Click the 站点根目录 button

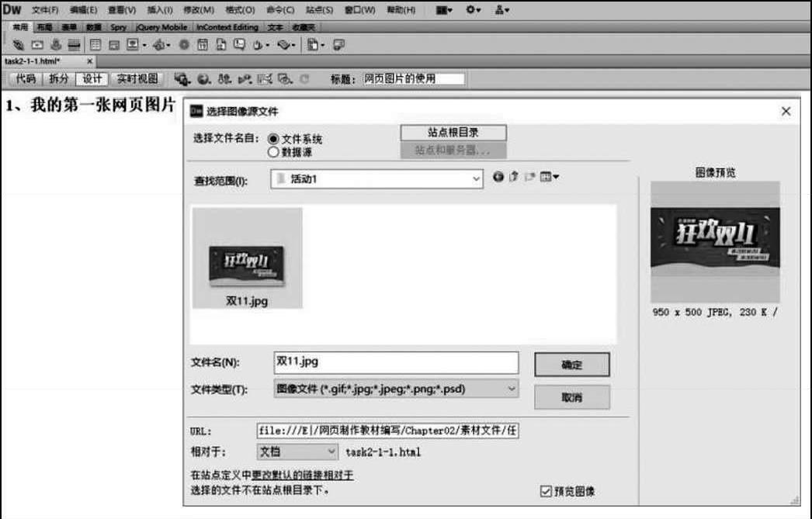[x=453, y=133]
